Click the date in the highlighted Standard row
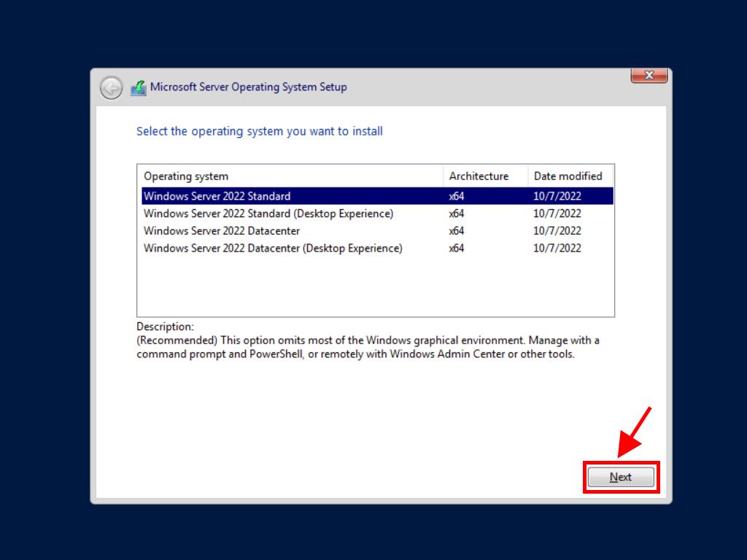Image resolution: width=747 pixels, height=560 pixels. click(x=557, y=196)
